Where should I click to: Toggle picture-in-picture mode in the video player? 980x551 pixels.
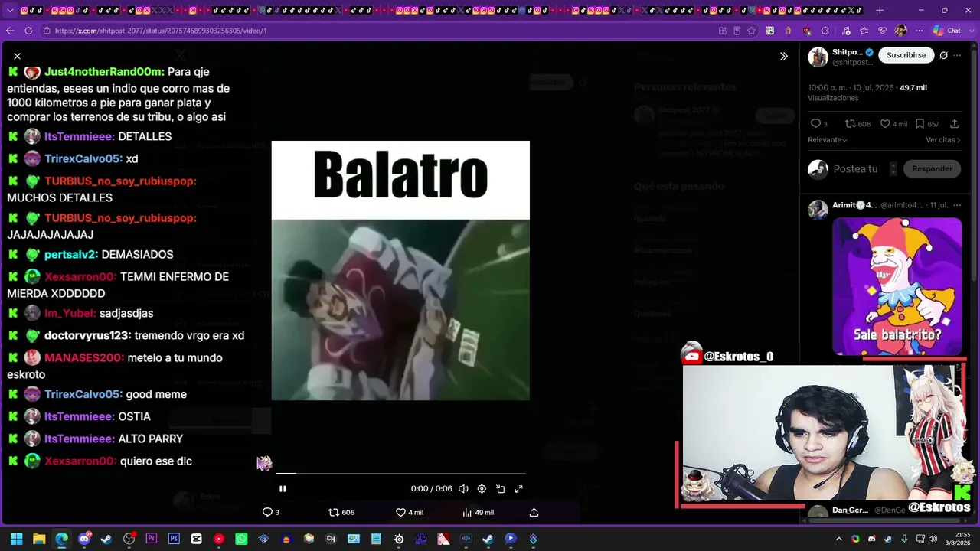tap(500, 489)
